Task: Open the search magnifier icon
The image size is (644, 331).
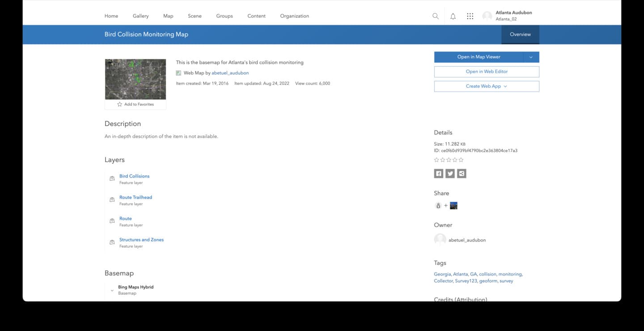Action: [435, 16]
